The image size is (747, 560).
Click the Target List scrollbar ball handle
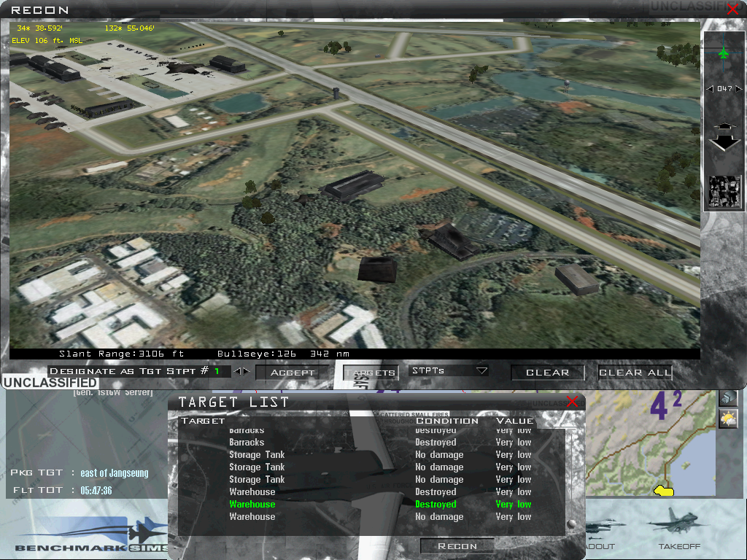point(571,524)
